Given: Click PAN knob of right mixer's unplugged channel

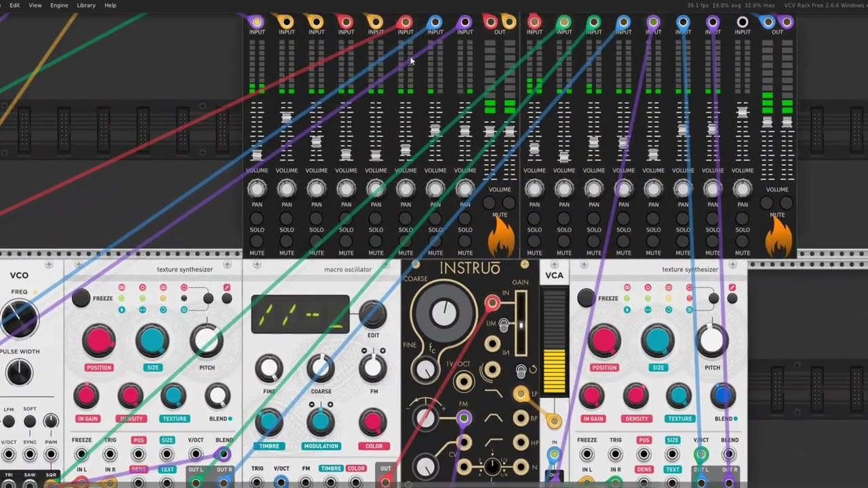Looking at the screenshot, I should (x=743, y=188).
